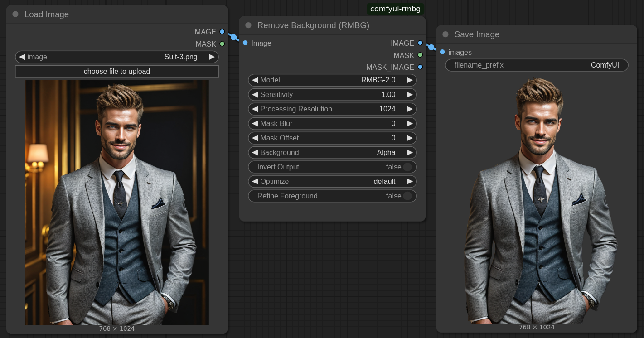Image resolution: width=644 pixels, height=338 pixels.
Task: Open the Model selector showing RMBG-2.0
Action: [332, 80]
